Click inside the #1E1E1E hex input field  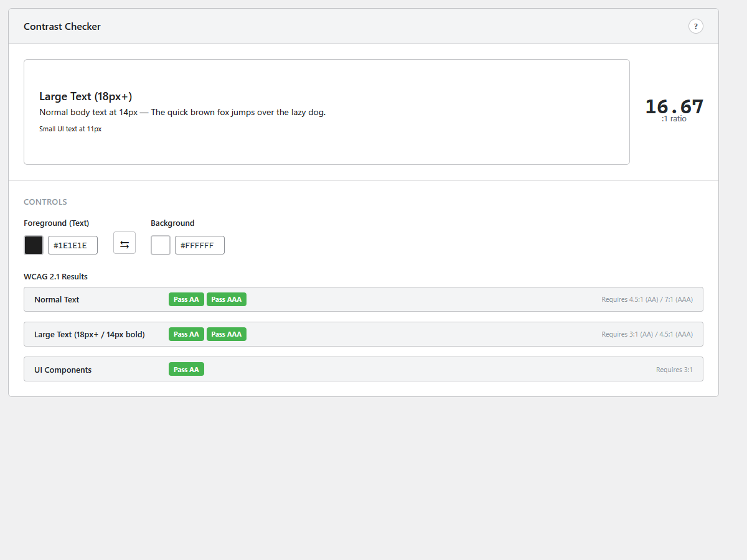(72, 245)
